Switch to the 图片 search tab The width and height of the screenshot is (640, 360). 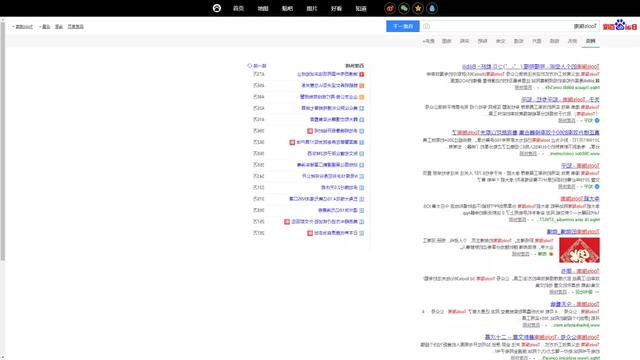point(537,41)
